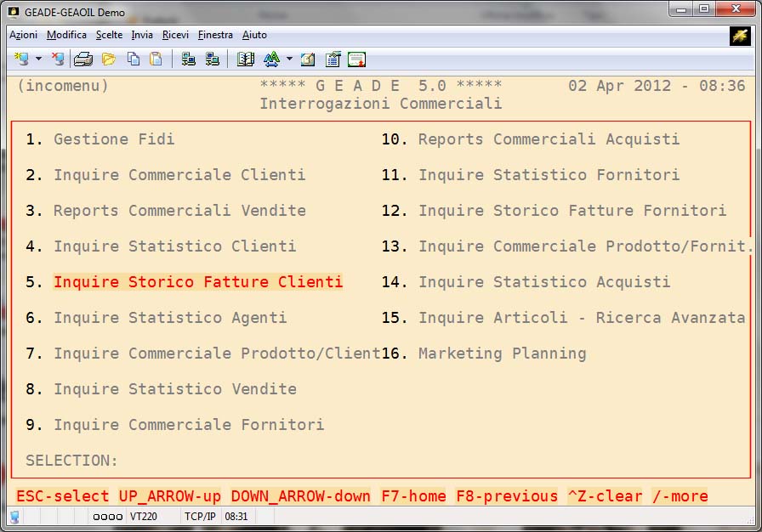Click the lightning bolt icon at top right
This screenshot has width=762, height=532.
tap(739, 36)
